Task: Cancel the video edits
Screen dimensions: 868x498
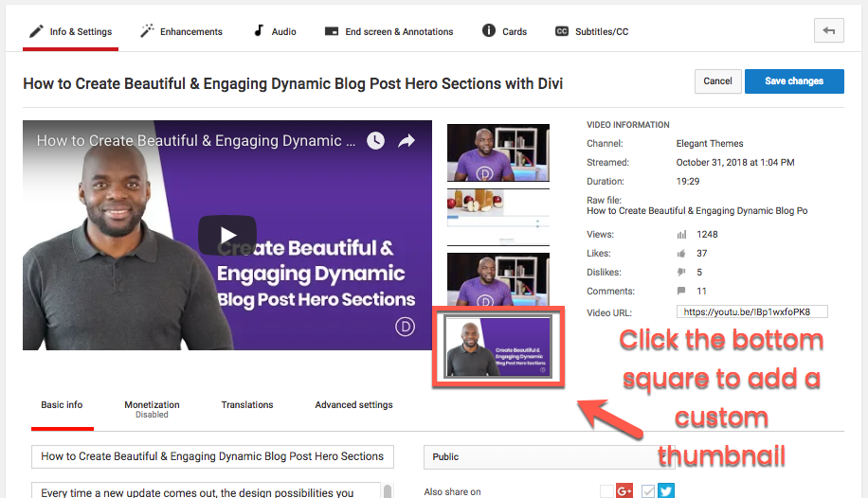Action: click(718, 81)
